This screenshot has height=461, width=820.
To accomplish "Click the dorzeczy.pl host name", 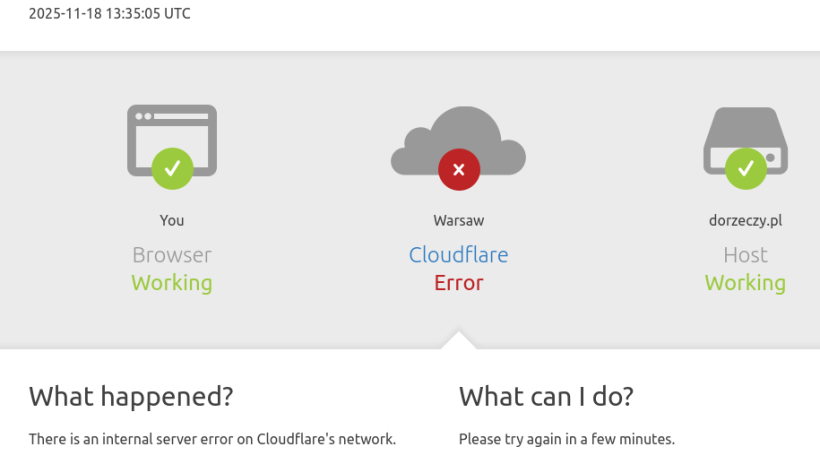I will coord(745,220).
